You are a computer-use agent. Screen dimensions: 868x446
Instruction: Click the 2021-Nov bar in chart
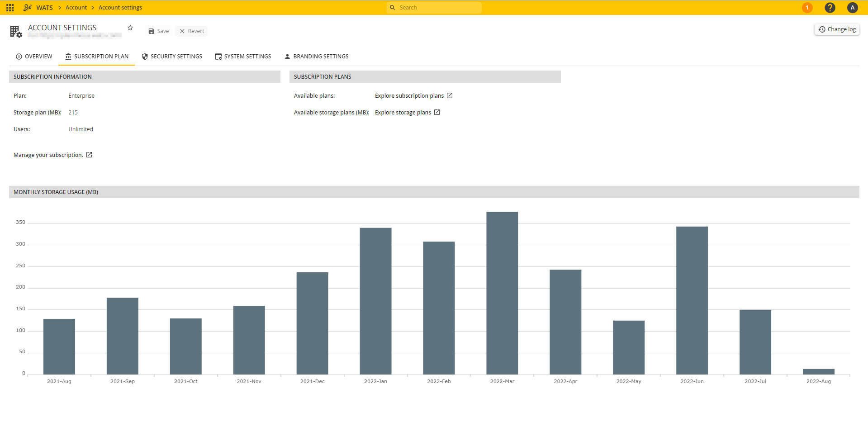tap(249, 340)
